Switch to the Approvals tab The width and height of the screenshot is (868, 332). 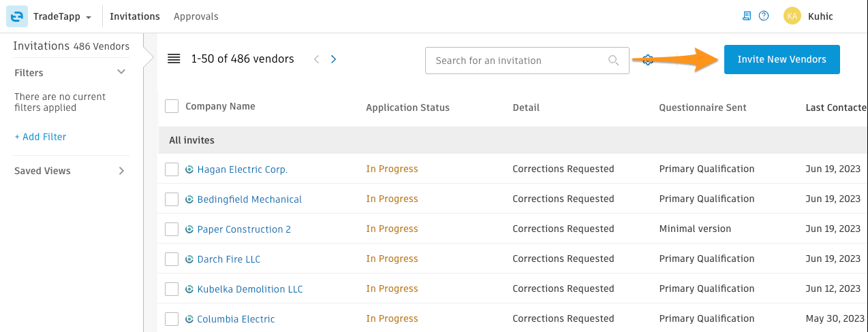[196, 16]
